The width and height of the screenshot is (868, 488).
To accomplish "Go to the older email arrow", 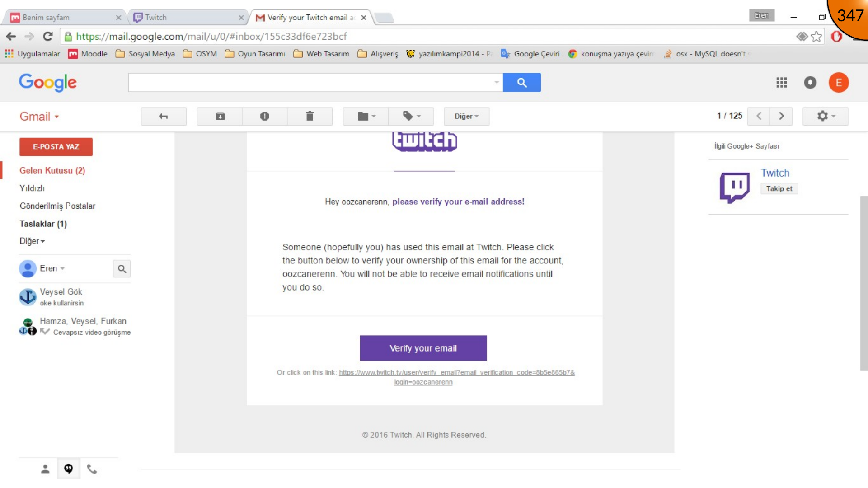I will 781,116.
